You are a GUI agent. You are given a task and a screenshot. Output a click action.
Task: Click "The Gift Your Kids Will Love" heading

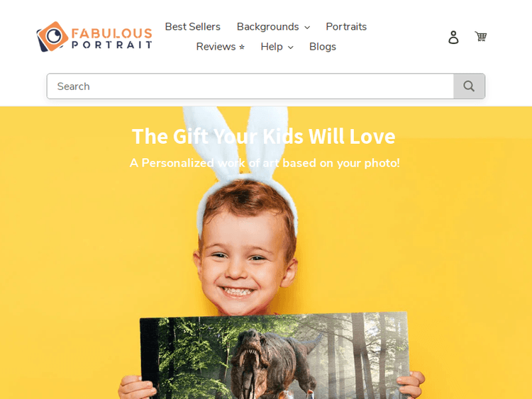point(264,136)
